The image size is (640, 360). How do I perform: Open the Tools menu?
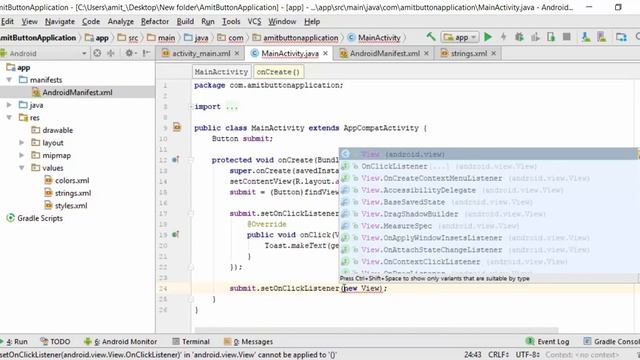click(231, 22)
